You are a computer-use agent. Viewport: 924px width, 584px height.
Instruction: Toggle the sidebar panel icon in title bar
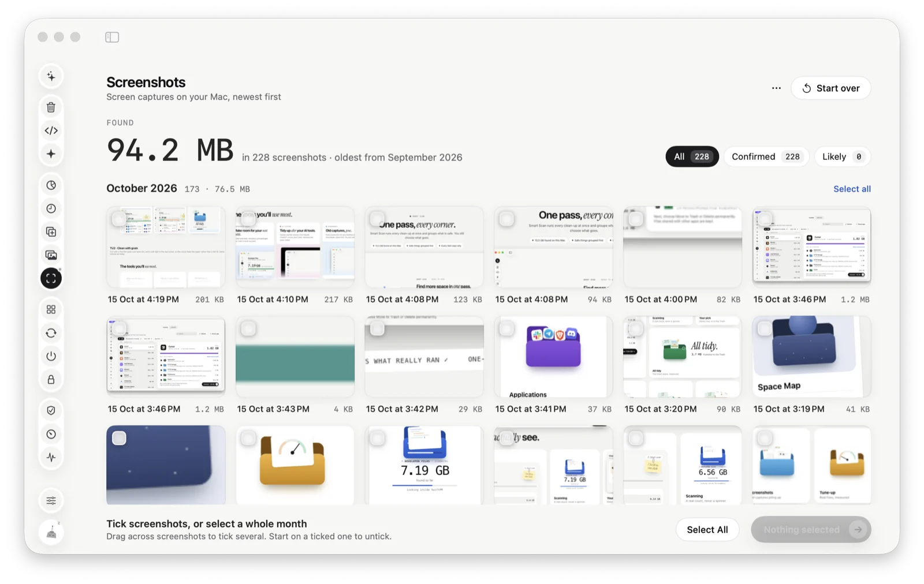pyautogui.click(x=112, y=37)
